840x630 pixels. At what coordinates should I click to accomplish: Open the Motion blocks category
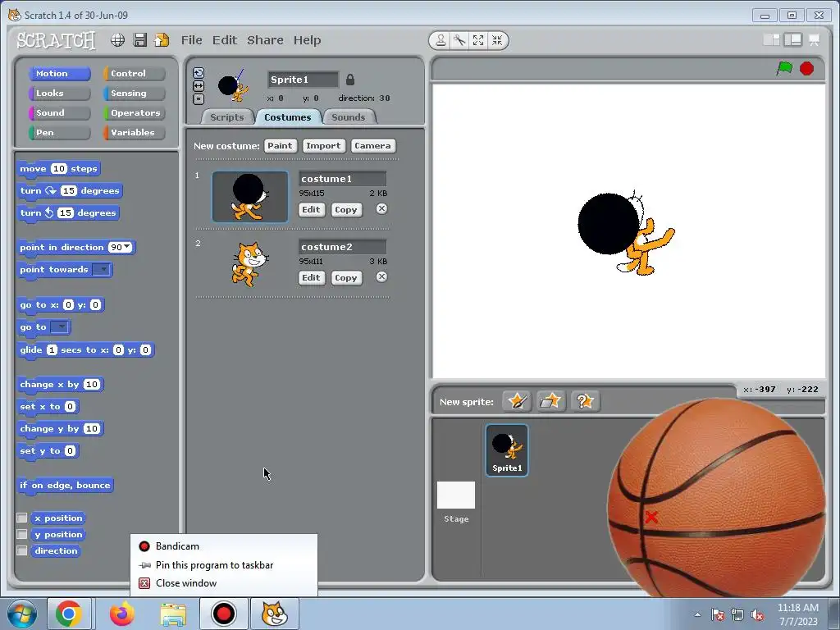click(x=59, y=73)
